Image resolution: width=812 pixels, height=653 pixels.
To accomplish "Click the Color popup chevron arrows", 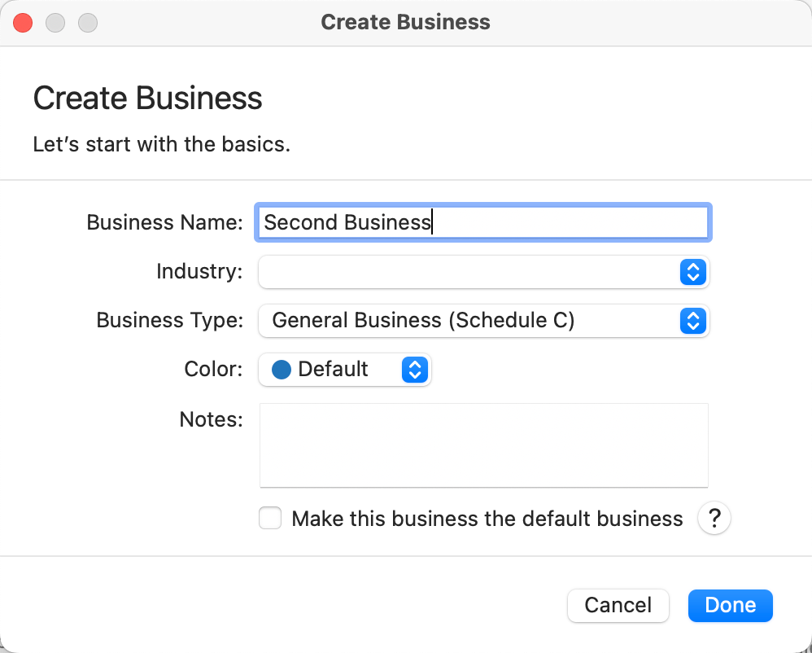I will pyautogui.click(x=414, y=370).
